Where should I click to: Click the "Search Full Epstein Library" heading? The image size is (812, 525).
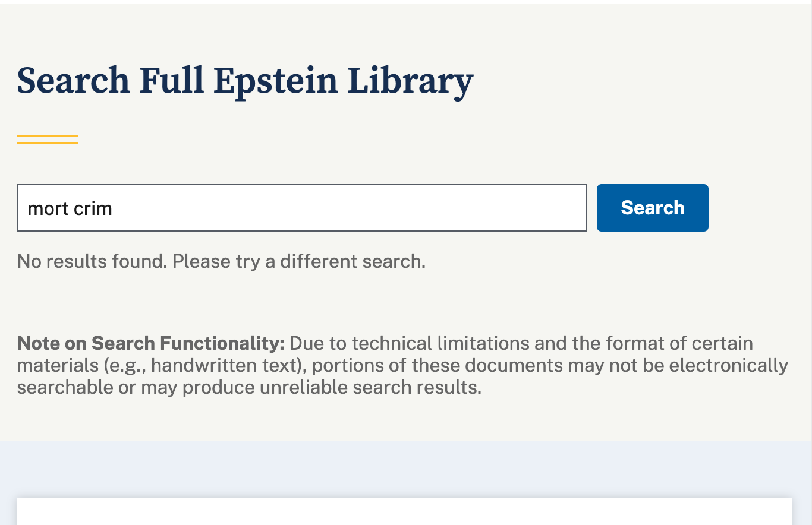(245, 81)
